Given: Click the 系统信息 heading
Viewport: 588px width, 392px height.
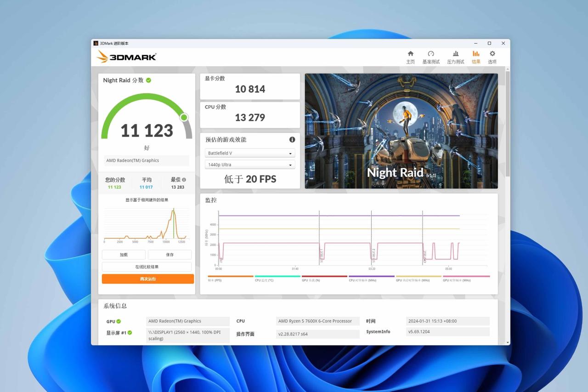Looking at the screenshot, I should coord(115,306).
